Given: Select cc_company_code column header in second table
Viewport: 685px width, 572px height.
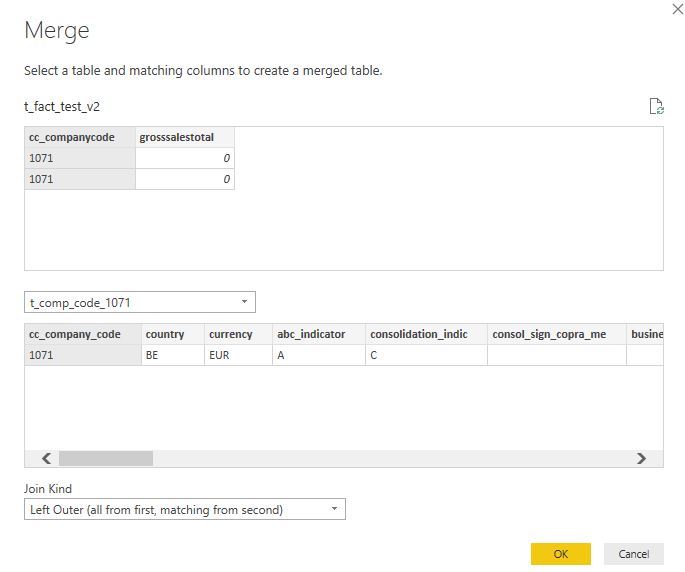Looking at the screenshot, I should (83, 334).
